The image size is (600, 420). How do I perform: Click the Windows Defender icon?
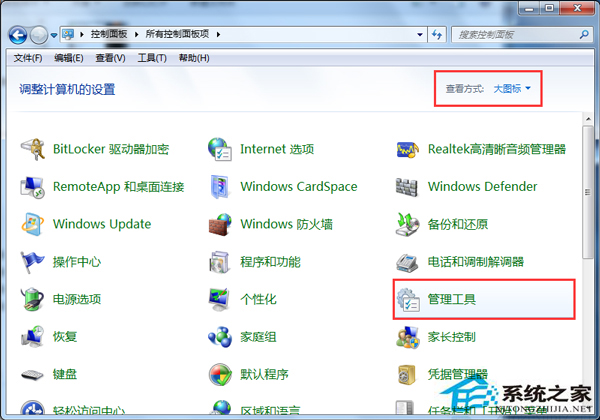409,187
